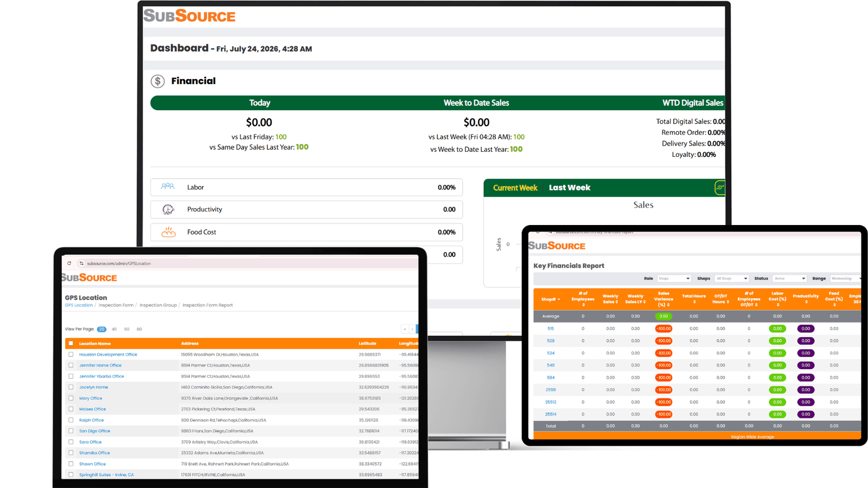Check the Jennifer Home Office row

point(71,365)
